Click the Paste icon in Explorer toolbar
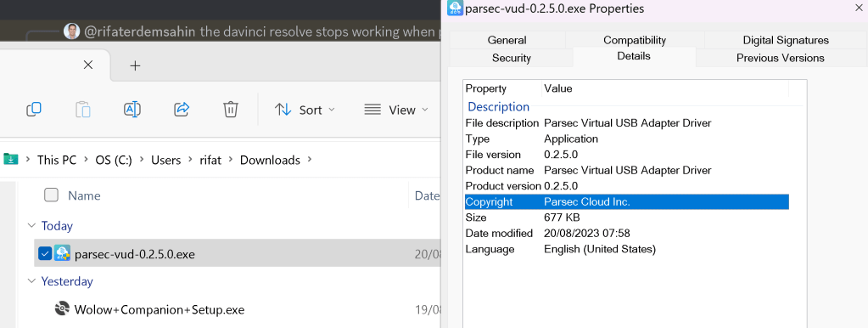 (82, 110)
